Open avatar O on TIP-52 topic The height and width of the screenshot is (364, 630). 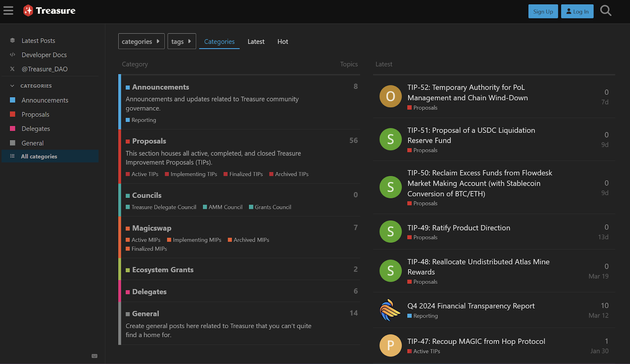point(391,96)
